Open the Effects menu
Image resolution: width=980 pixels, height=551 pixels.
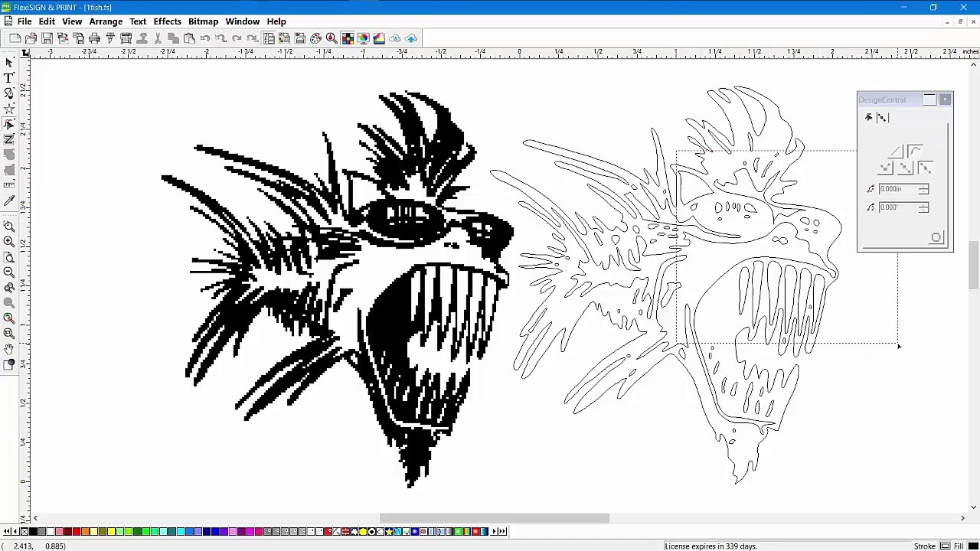tap(167, 21)
